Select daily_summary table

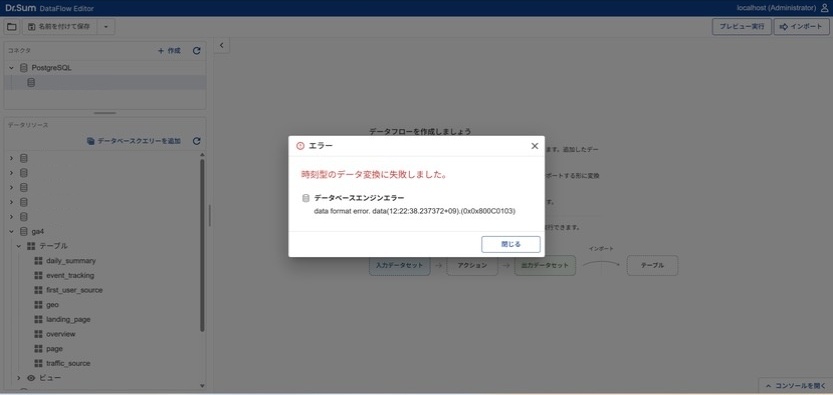pos(71,261)
